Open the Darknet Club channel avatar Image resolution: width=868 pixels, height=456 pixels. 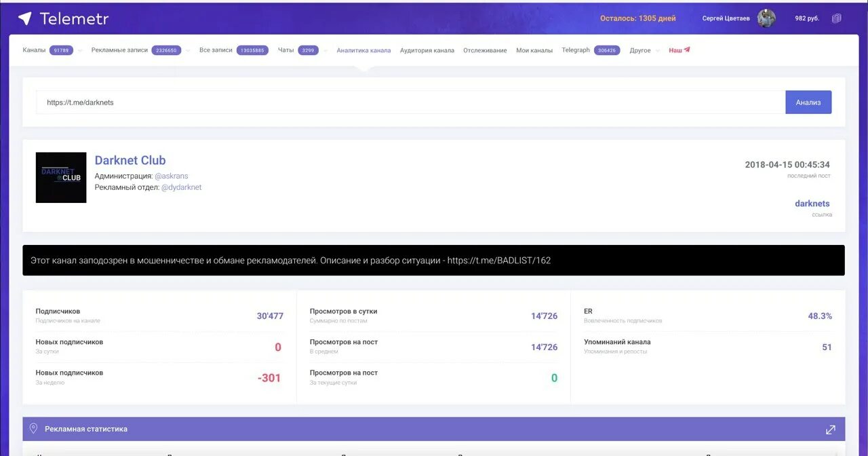coord(61,177)
